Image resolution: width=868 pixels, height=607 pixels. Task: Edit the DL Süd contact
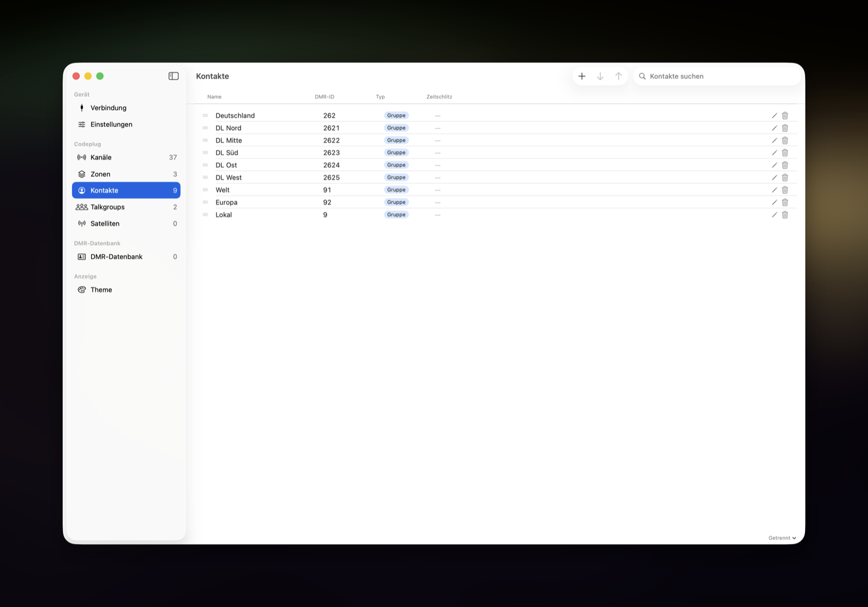click(x=774, y=153)
